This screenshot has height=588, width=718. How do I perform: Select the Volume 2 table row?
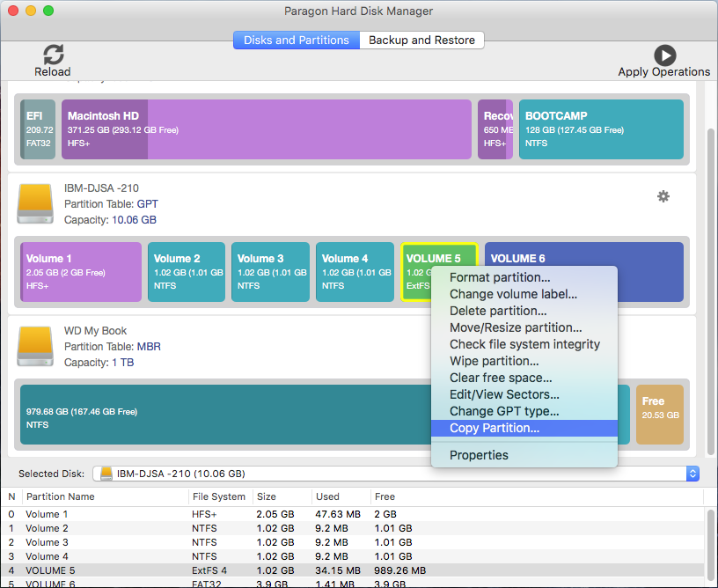tap(353, 528)
